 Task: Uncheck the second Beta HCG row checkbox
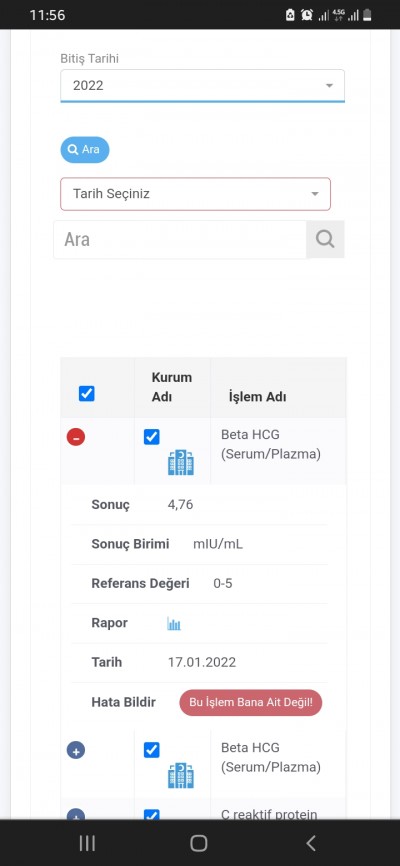point(151,750)
